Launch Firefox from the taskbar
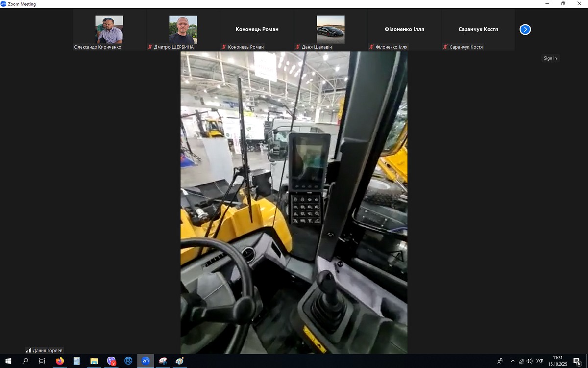The image size is (588, 368). (x=60, y=361)
